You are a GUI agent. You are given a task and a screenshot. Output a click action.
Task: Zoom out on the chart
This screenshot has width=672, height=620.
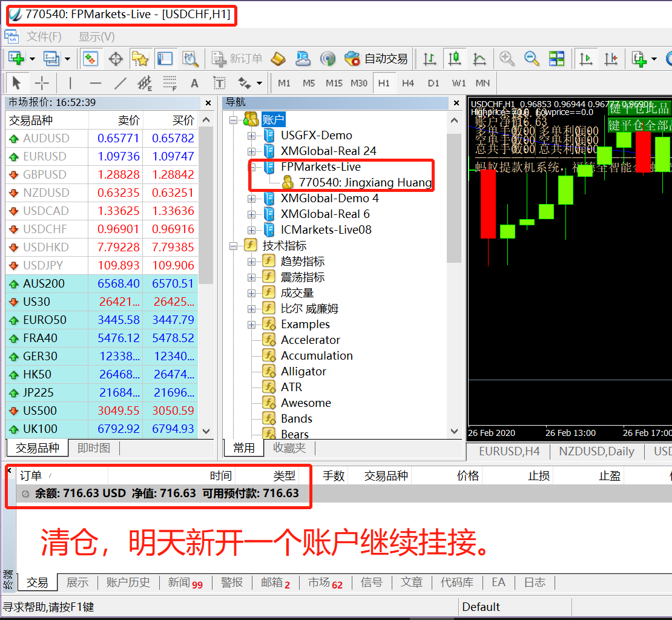pyautogui.click(x=532, y=59)
